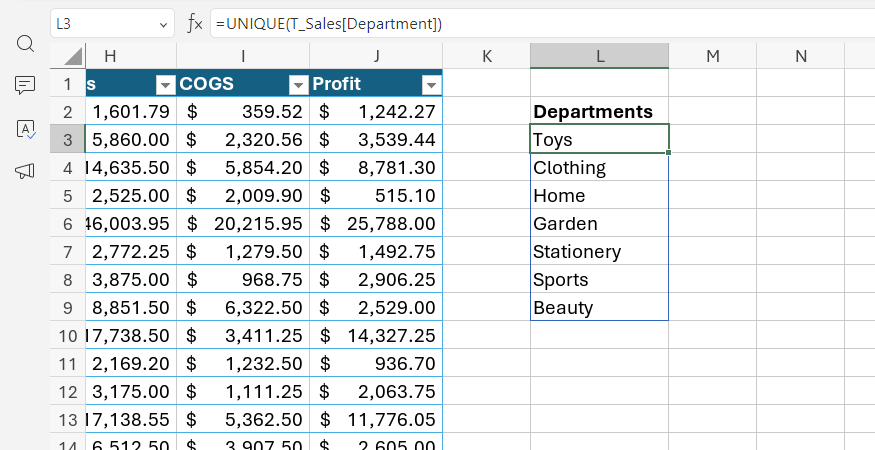Select column H value 1,601.79
875x450 pixels.
tap(131, 112)
